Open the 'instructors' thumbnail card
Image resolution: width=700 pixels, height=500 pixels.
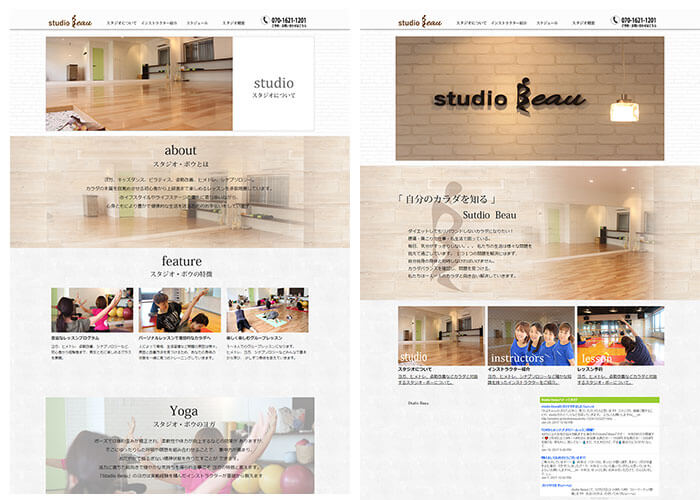pyautogui.click(x=531, y=336)
